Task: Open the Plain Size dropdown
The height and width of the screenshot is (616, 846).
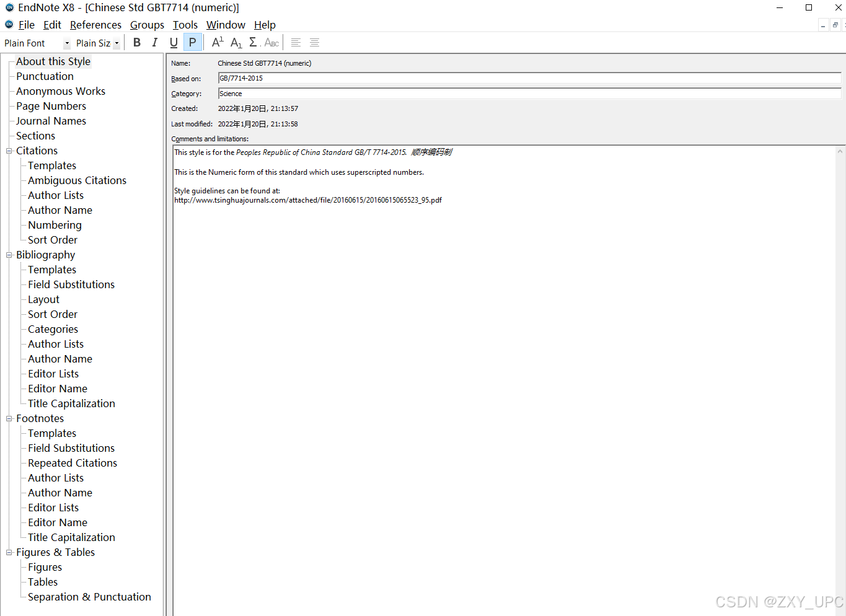Action: (x=116, y=43)
